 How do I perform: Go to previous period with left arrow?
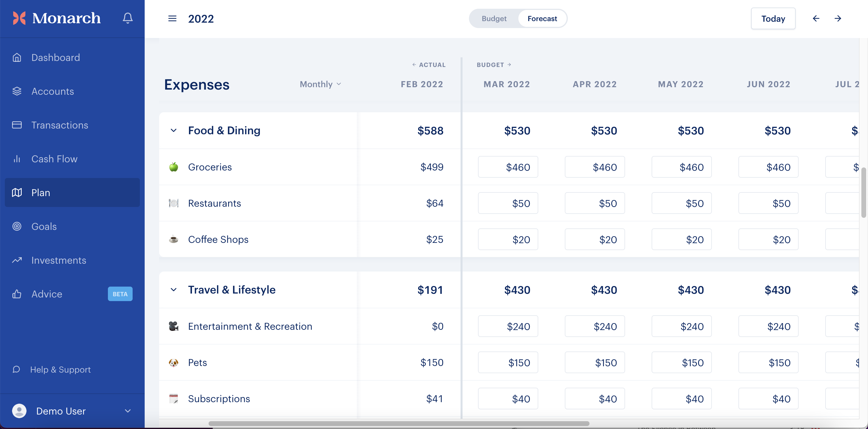(x=816, y=18)
